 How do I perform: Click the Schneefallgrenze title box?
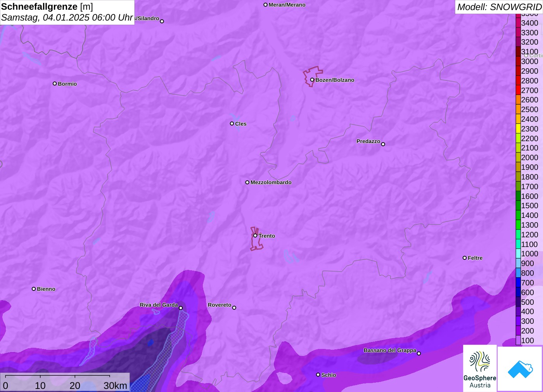67,12
